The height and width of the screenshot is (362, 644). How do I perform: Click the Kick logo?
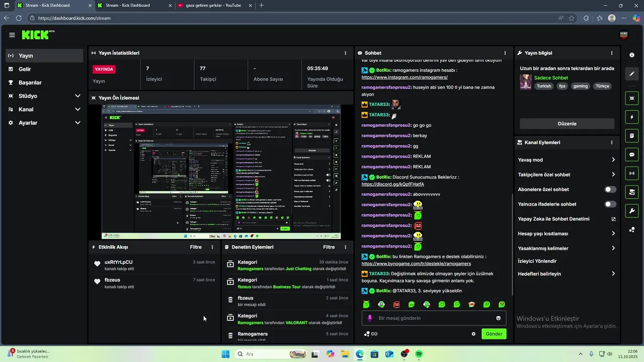pos(38,35)
